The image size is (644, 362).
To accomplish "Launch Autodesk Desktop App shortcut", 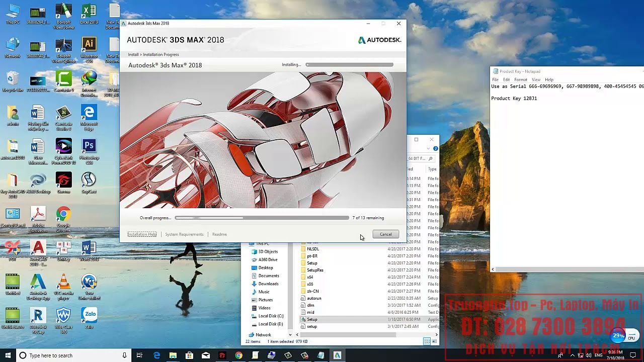I will click(38, 286).
